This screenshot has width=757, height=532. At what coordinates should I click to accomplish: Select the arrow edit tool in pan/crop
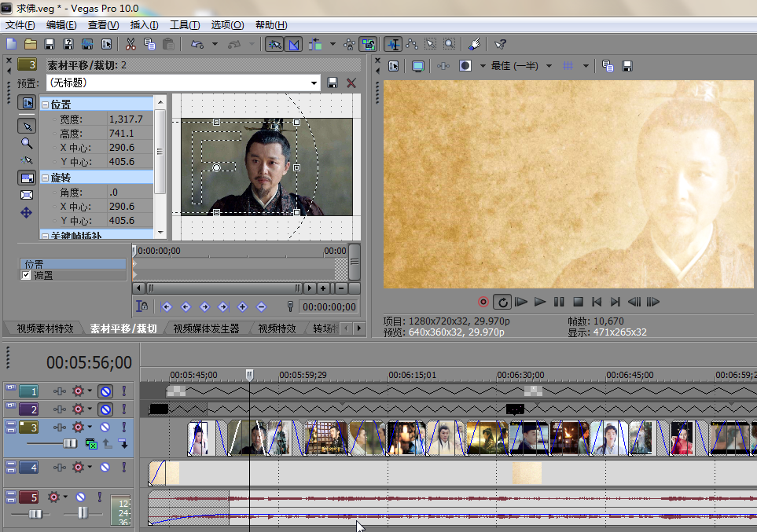pyautogui.click(x=27, y=127)
